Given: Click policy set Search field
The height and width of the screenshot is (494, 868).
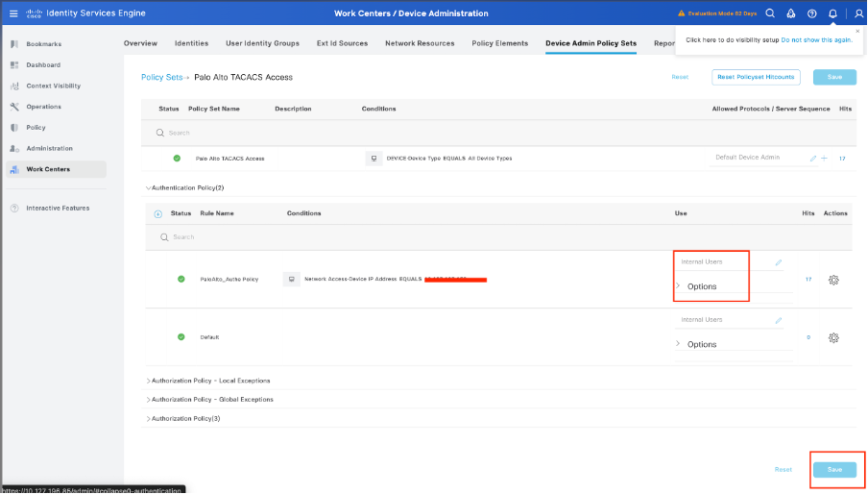Looking at the screenshot, I should (x=498, y=133).
